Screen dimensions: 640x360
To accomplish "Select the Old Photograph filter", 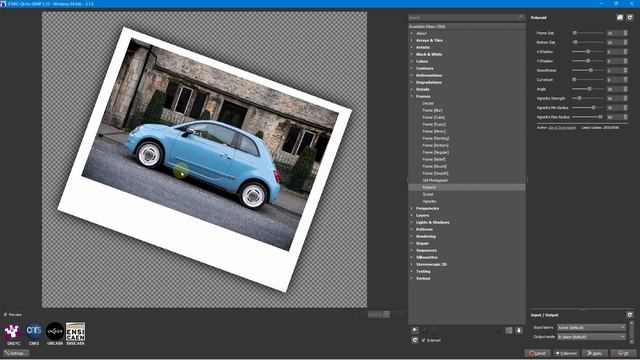I will coord(435,180).
